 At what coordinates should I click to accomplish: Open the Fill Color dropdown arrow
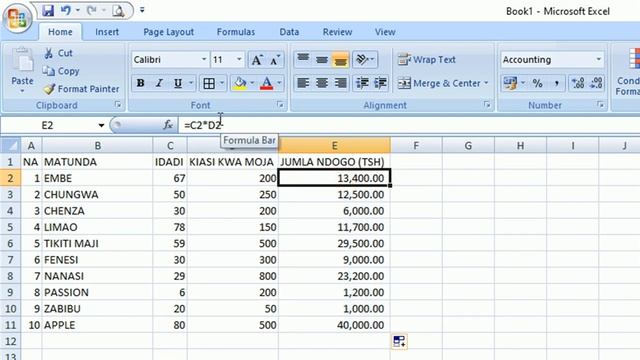(x=252, y=83)
